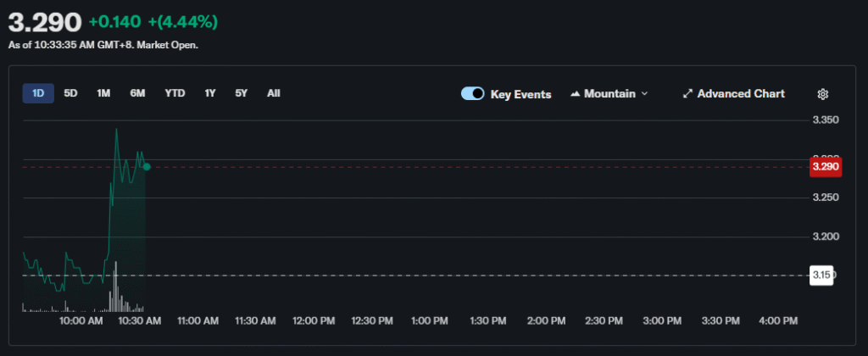Click the green current price dot on chart

point(147,166)
